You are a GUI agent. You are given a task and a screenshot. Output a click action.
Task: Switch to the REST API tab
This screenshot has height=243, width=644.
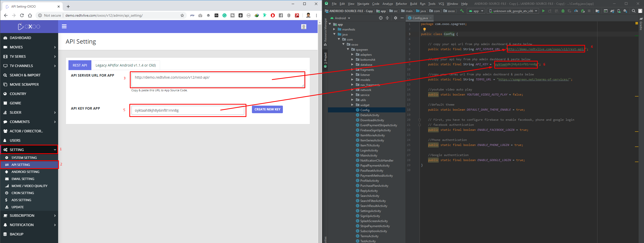[x=80, y=65]
